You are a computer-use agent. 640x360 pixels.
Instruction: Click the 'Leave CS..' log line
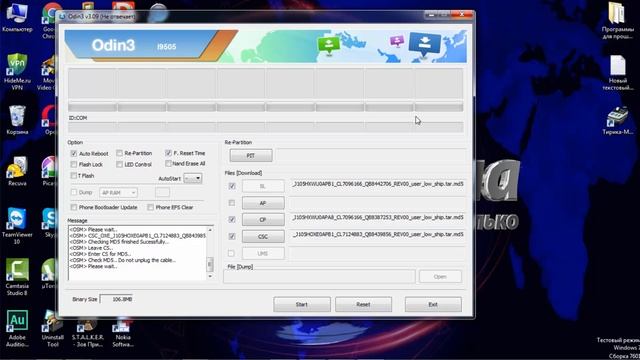click(x=91, y=248)
